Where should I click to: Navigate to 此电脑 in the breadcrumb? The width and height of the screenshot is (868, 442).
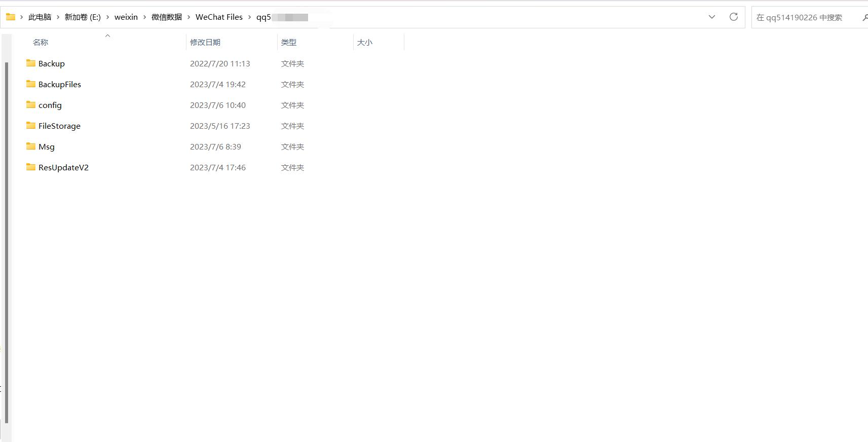pyautogui.click(x=40, y=17)
